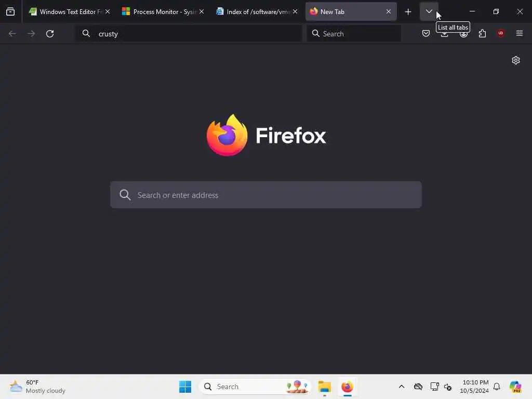Go forward one page
Screen dimensions: 532x399
(31, 34)
